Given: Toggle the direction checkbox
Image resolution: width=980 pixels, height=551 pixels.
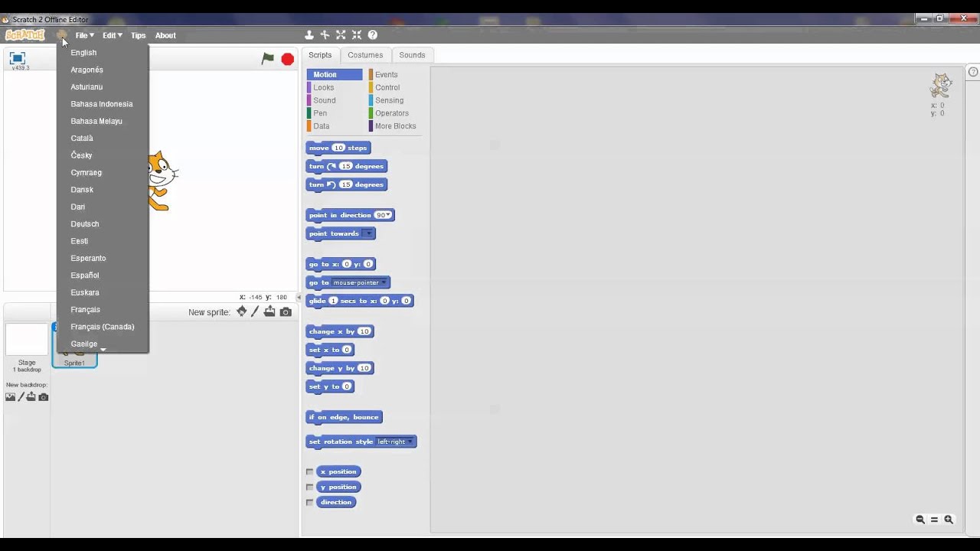Looking at the screenshot, I should [309, 503].
